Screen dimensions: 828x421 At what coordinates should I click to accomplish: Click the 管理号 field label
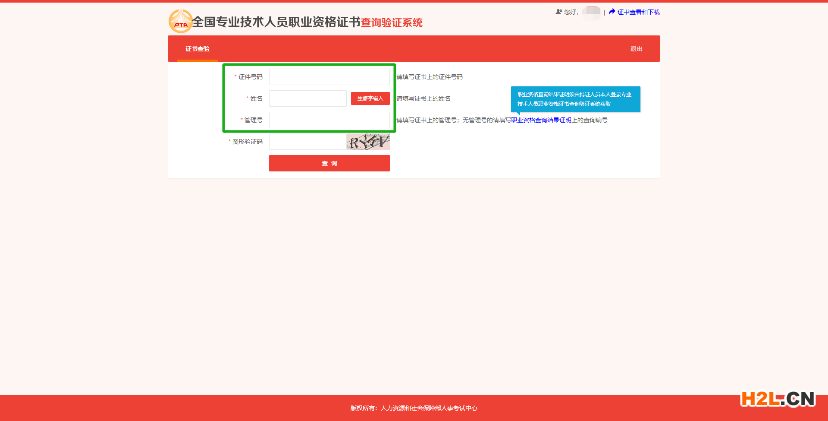(253, 120)
